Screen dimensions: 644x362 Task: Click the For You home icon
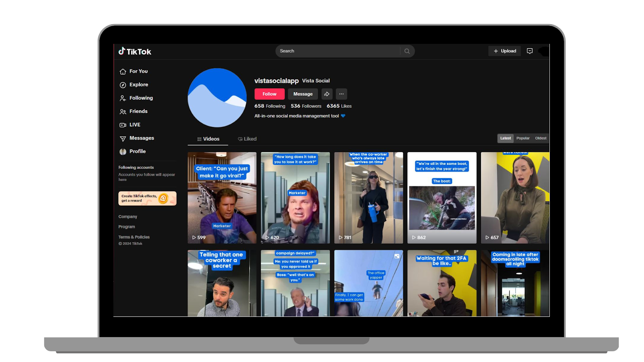(123, 72)
